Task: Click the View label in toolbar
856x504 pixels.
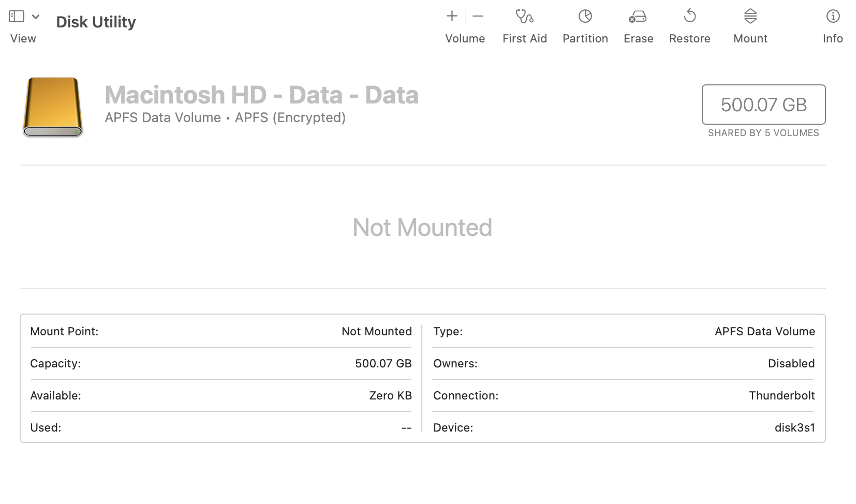Action: click(x=23, y=39)
